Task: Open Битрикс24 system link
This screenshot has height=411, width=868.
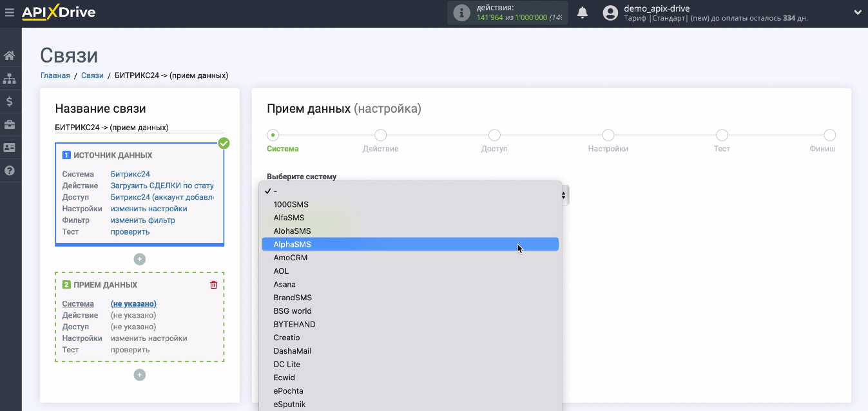Action: (130, 174)
